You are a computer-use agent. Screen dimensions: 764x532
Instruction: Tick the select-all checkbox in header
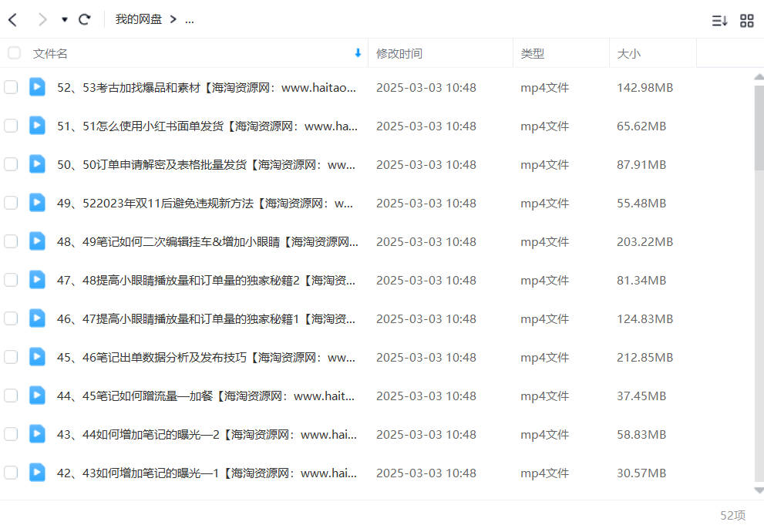point(14,52)
